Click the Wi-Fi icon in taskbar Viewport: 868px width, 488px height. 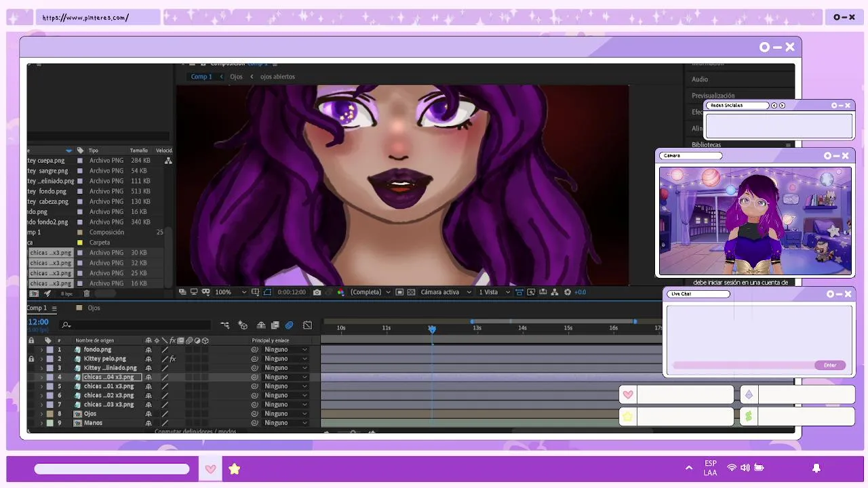(732, 468)
